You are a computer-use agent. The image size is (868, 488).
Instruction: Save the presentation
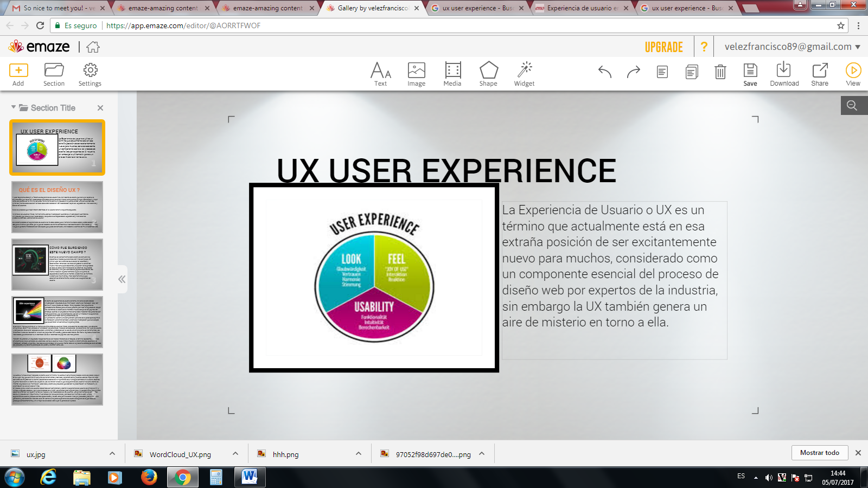(750, 74)
